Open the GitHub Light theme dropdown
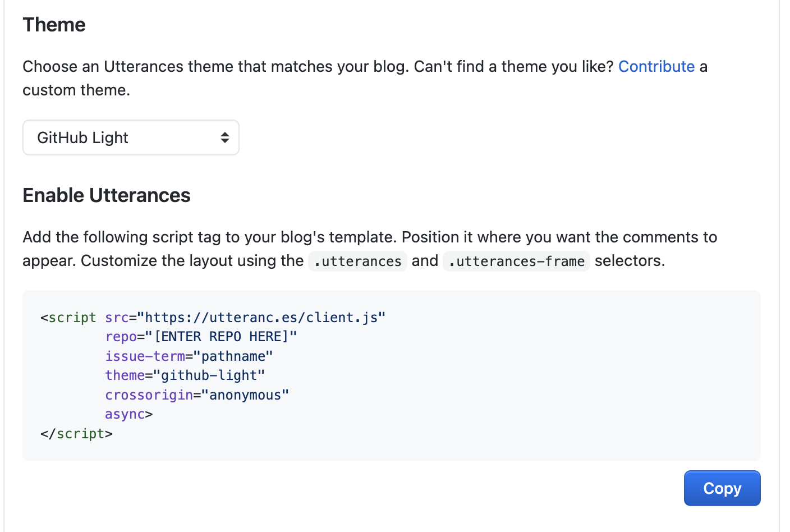Image resolution: width=790 pixels, height=532 pixels. (x=131, y=137)
